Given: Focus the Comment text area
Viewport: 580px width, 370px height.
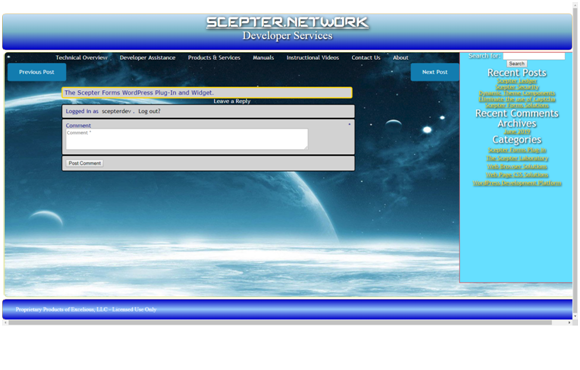Looking at the screenshot, I should tap(187, 139).
